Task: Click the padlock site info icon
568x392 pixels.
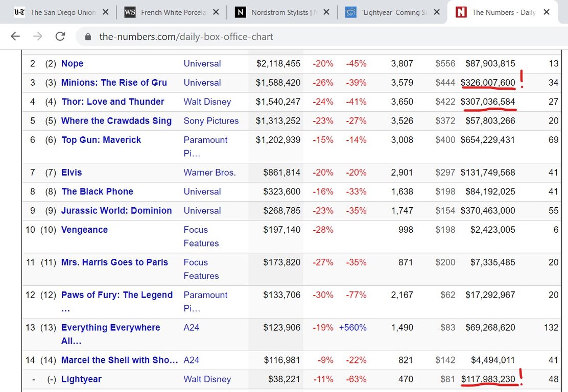Action: (88, 37)
